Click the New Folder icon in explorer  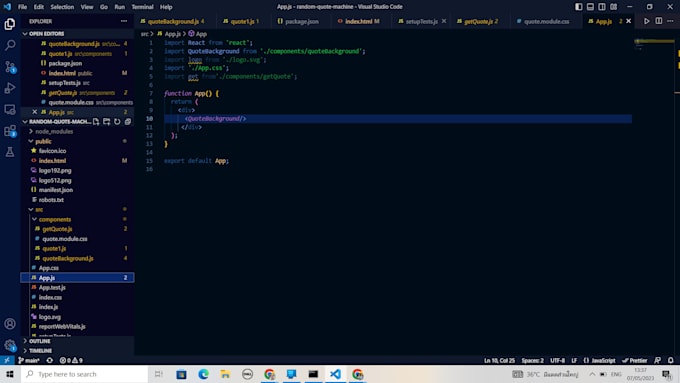[106, 121]
